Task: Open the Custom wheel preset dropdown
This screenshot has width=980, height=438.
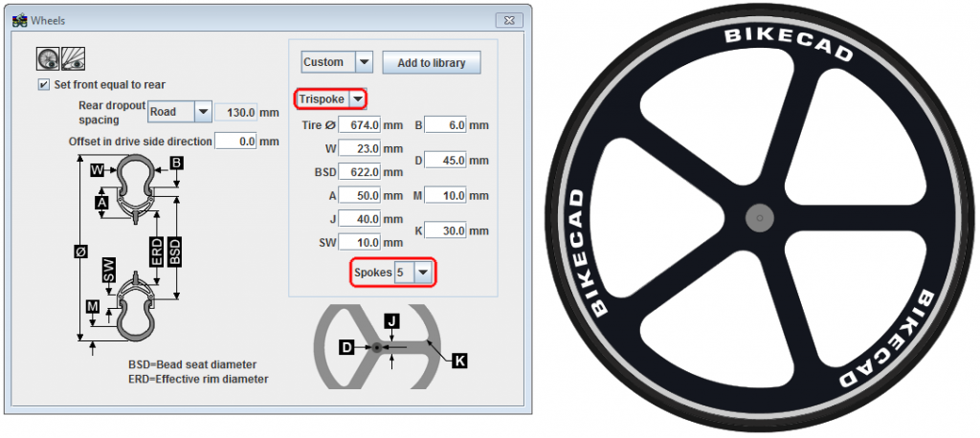Action: pyautogui.click(x=364, y=62)
